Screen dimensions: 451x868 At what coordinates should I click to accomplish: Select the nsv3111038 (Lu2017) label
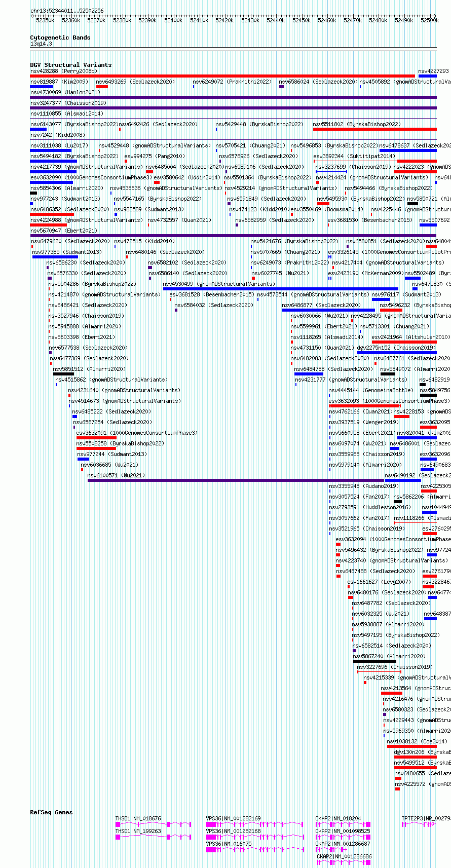59,145
